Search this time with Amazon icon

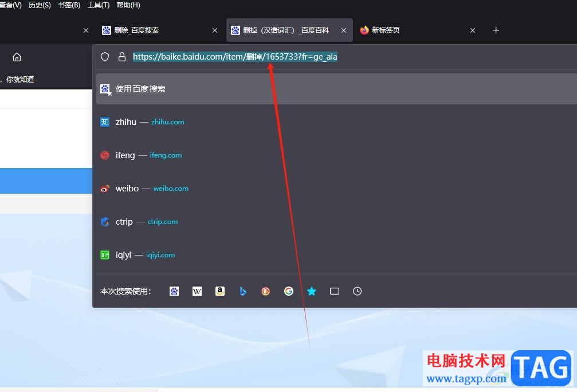220,291
